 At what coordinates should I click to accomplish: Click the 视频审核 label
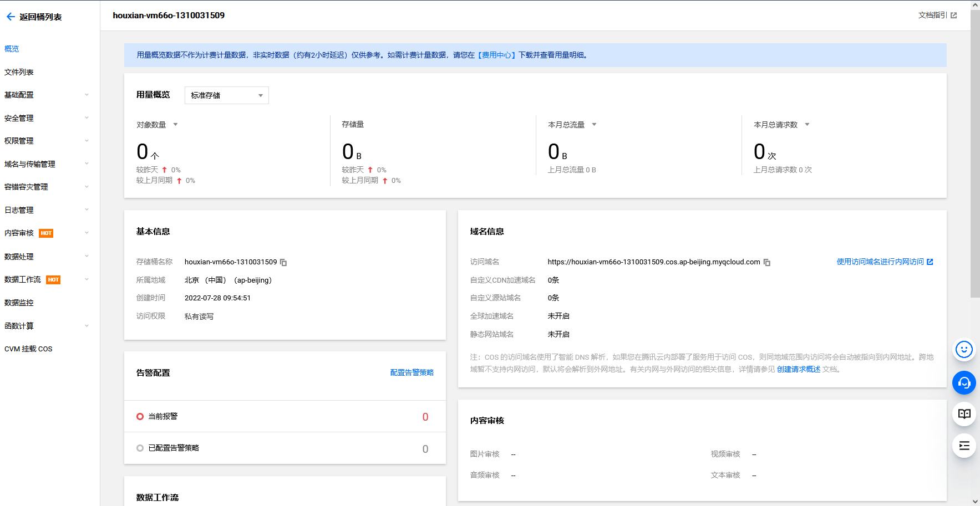725,454
